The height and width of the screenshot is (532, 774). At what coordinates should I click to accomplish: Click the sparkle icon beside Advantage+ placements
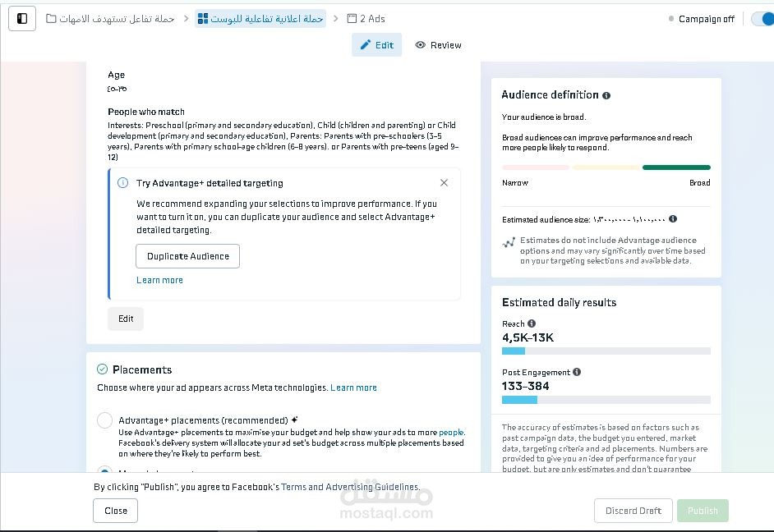(295, 420)
